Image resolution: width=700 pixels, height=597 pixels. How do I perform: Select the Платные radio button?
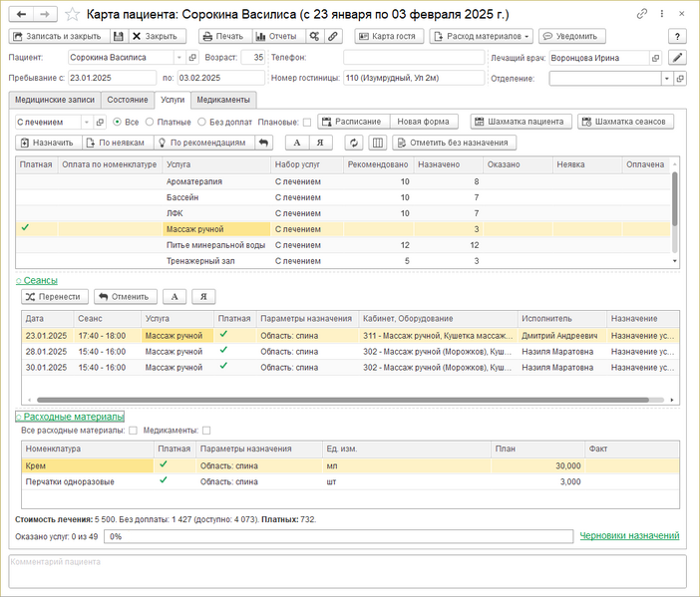150,122
